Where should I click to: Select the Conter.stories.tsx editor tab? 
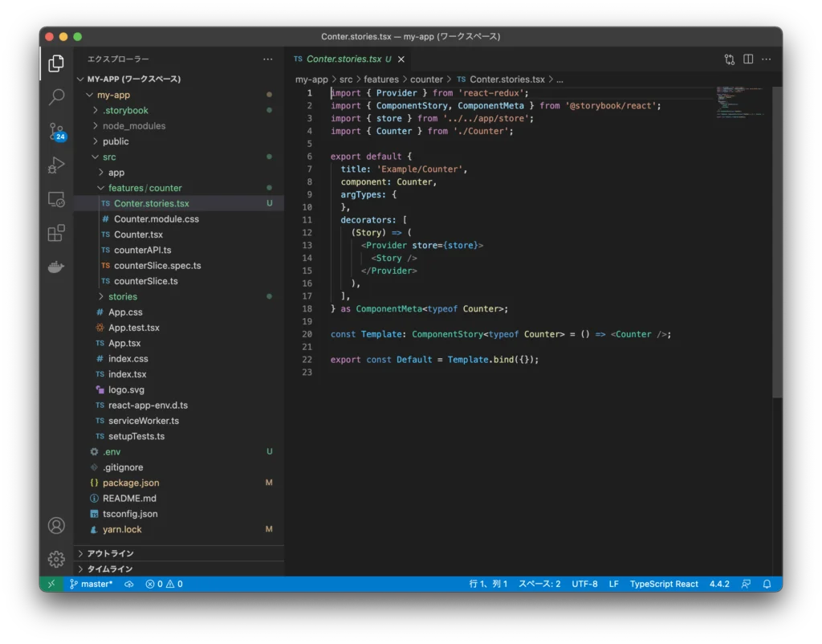(344, 59)
